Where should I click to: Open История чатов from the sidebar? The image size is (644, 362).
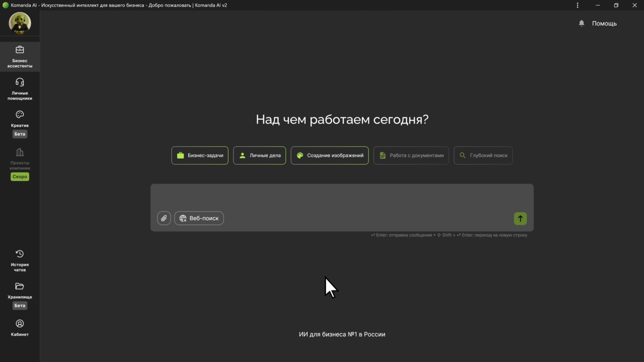pyautogui.click(x=20, y=260)
